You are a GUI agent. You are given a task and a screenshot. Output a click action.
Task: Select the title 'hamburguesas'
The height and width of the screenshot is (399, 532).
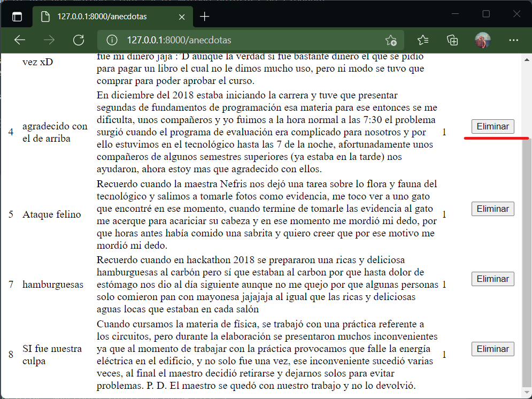53,285
